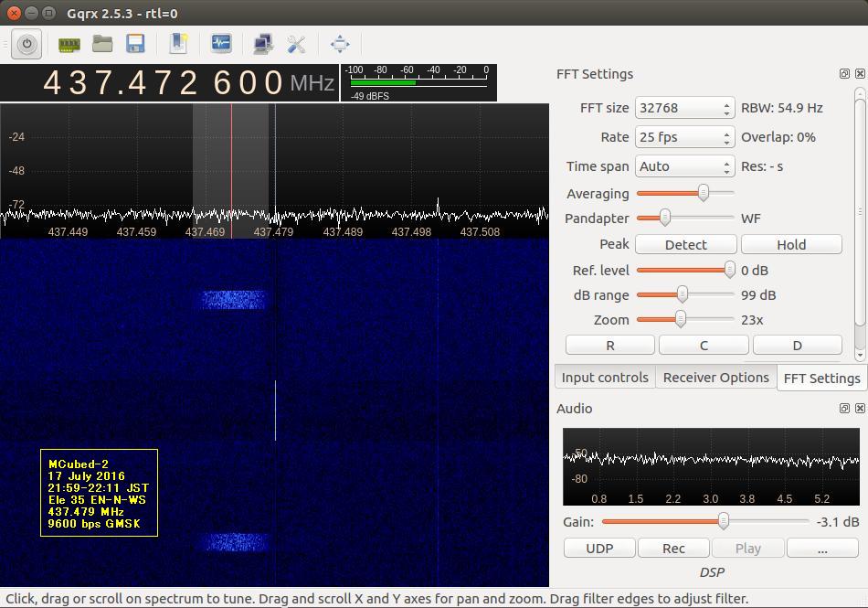Click the 0 dB reference level value
The height and width of the screenshot is (608, 868).
755,271
